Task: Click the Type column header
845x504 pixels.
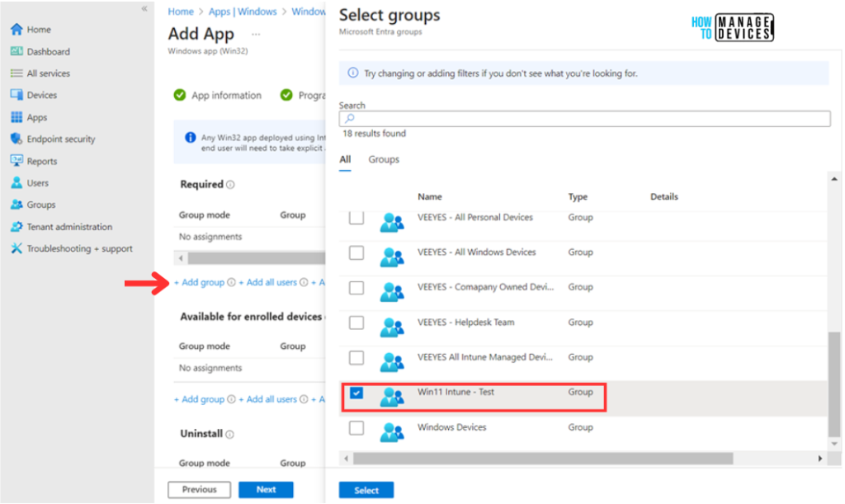Action: click(x=578, y=196)
